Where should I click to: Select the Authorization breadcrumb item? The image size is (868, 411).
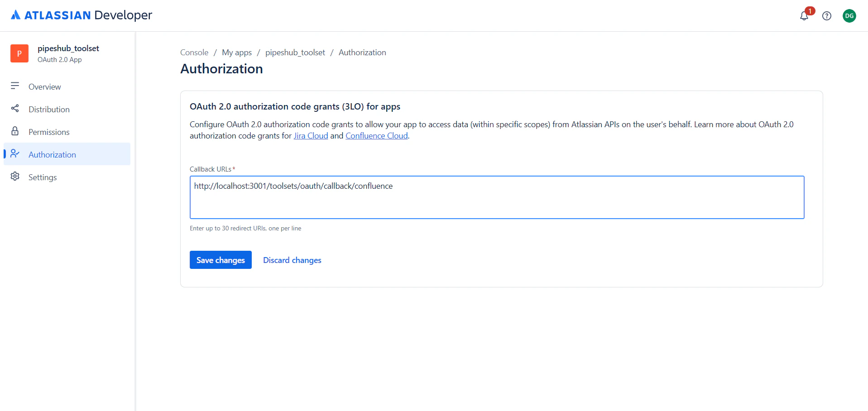(x=362, y=52)
